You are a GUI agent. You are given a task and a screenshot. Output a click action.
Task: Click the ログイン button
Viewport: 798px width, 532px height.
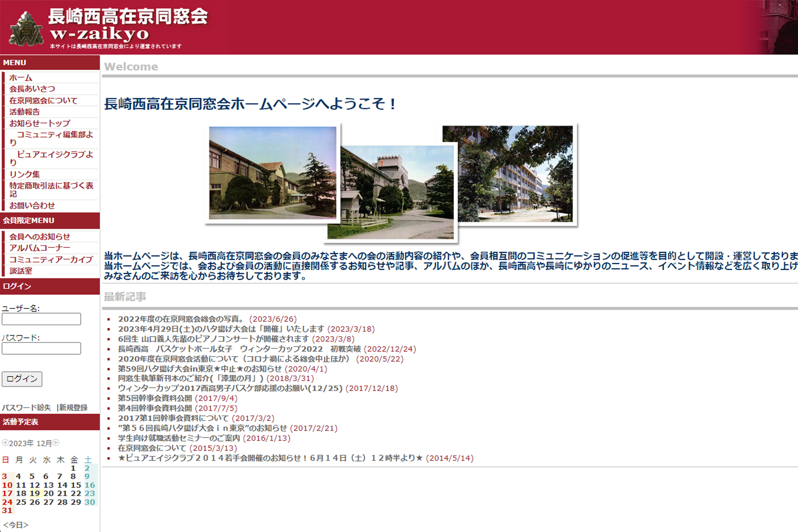(22, 379)
